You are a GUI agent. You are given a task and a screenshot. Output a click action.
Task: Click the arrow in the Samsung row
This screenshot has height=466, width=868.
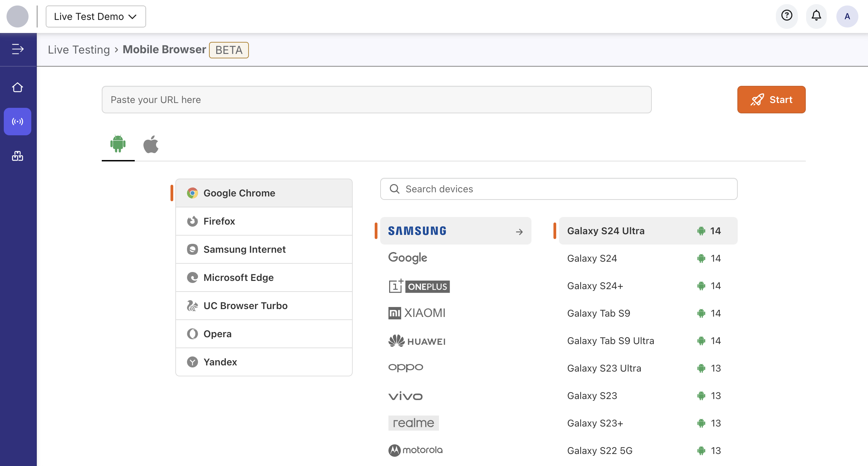click(519, 232)
